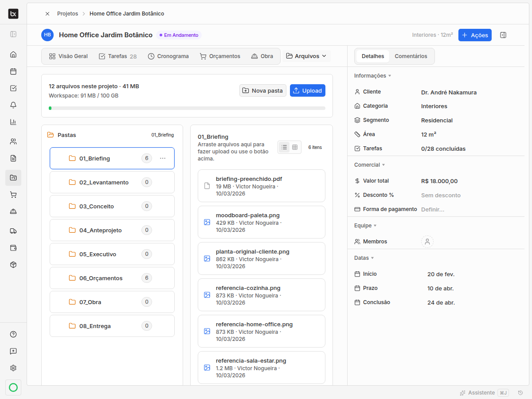The width and height of the screenshot is (532, 399).
Task: Open the home icon in sidebar
Action: tap(13, 55)
